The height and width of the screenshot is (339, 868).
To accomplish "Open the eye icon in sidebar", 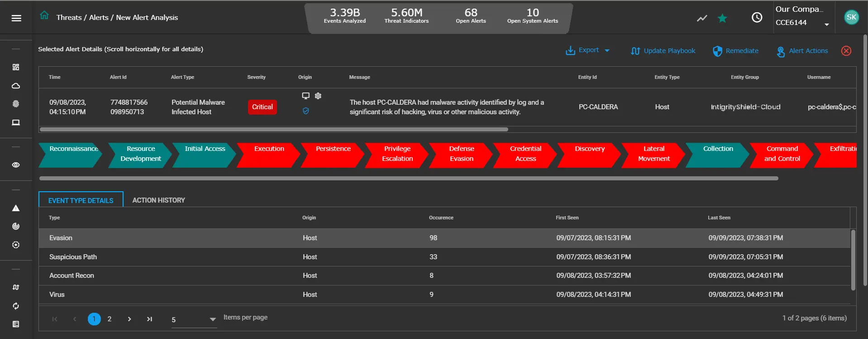I will [x=16, y=165].
